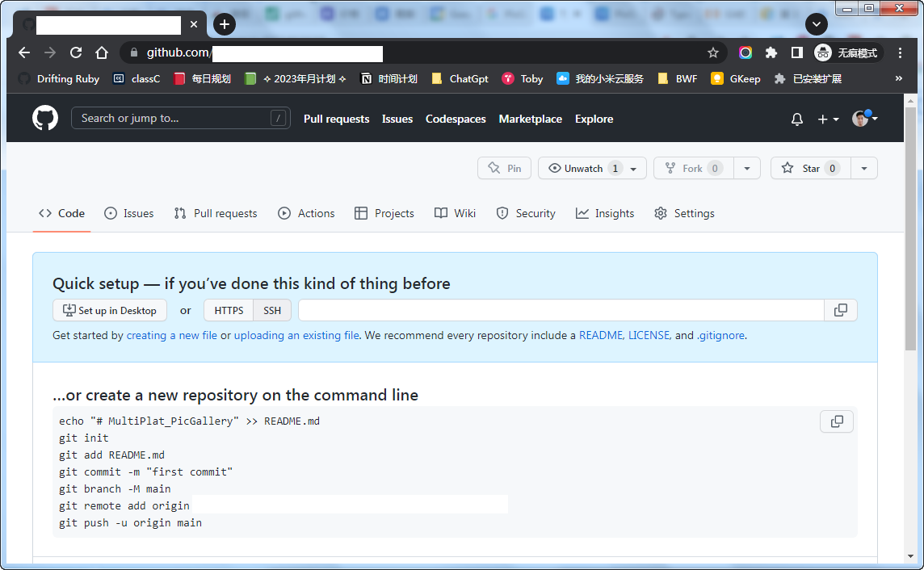The image size is (924, 570).
Task: Copy the command line setup snippet
Action: [837, 421]
